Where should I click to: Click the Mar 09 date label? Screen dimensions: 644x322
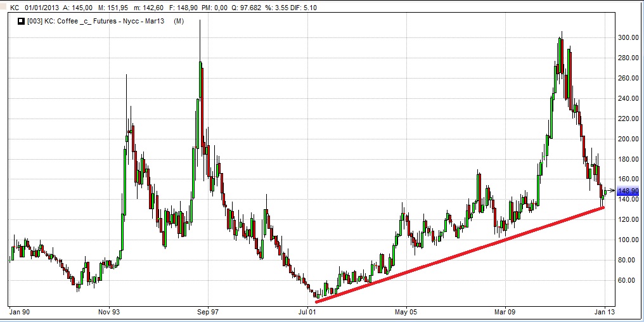coord(505,311)
